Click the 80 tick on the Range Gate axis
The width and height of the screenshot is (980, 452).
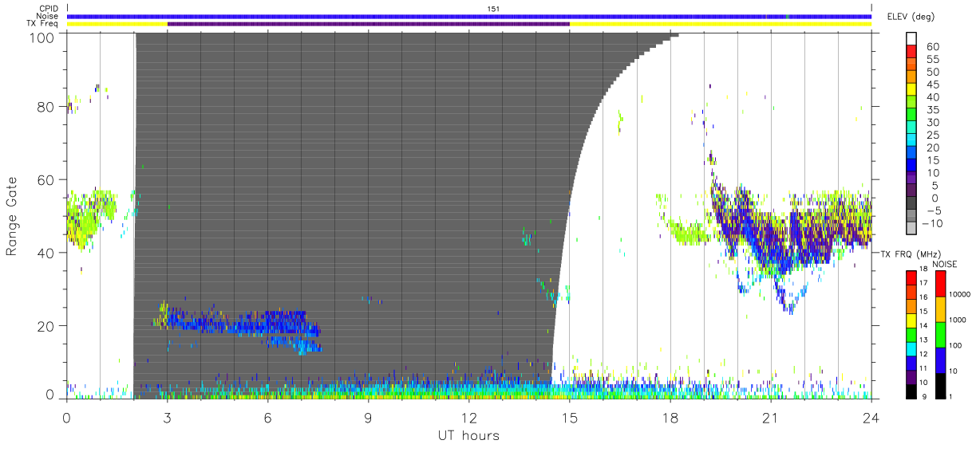(45, 107)
